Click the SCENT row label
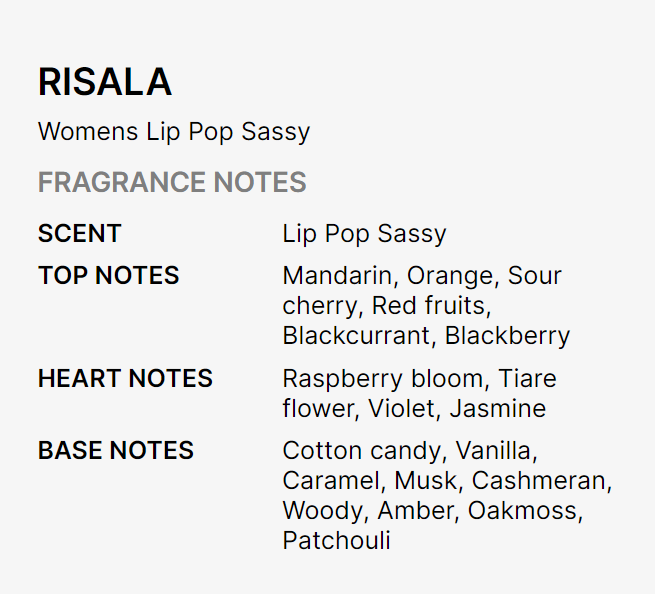This screenshot has height=594, width=655. pyautogui.click(x=80, y=234)
